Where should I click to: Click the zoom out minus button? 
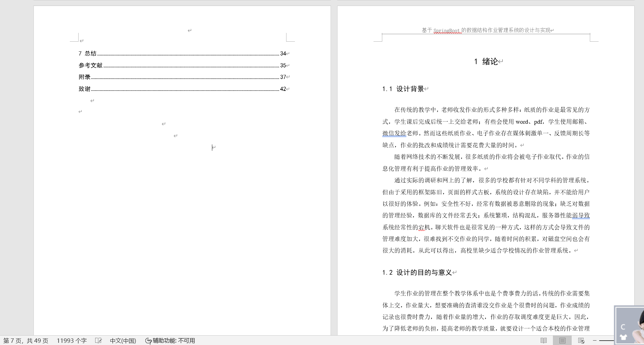pos(595,340)
